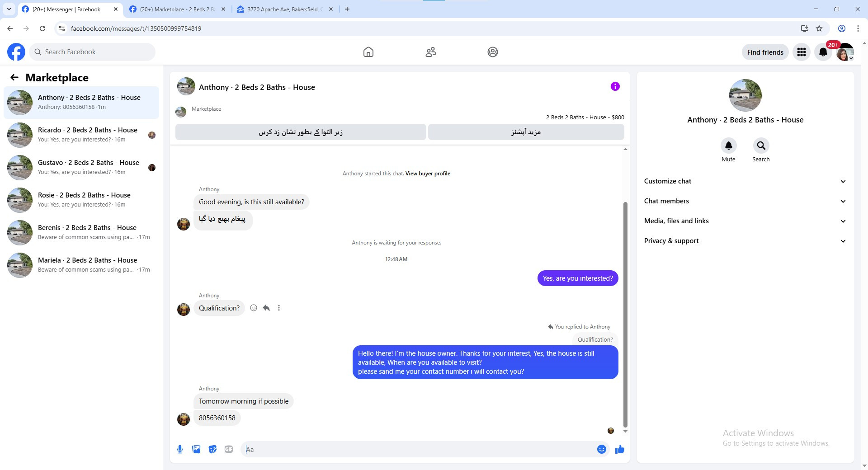Image resolution: width=868 pixels, height=470 pixels.
Task: Open Gustavo's conversation
Action: tap(81, 168)
